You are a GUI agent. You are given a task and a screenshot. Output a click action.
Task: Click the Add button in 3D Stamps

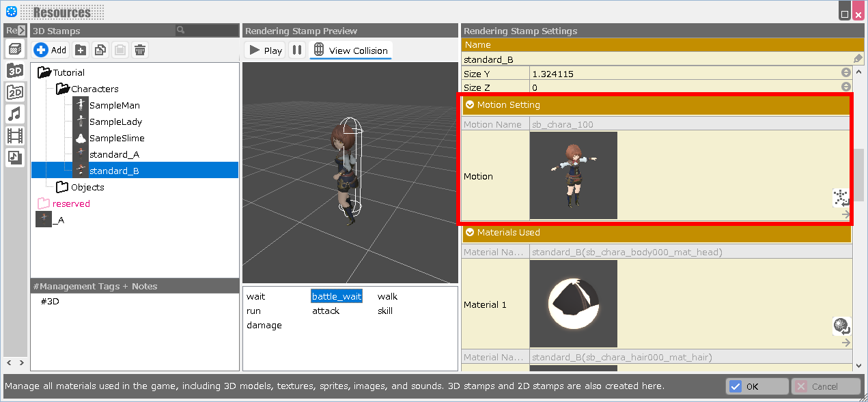(x=51, y=50)
